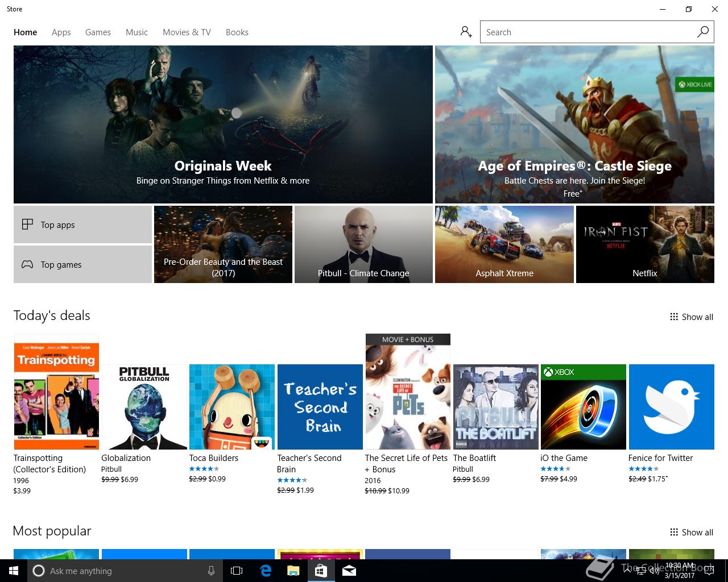Show all Most popular items
The width and height of the screenshot is (728, 582).
point(691,533)
